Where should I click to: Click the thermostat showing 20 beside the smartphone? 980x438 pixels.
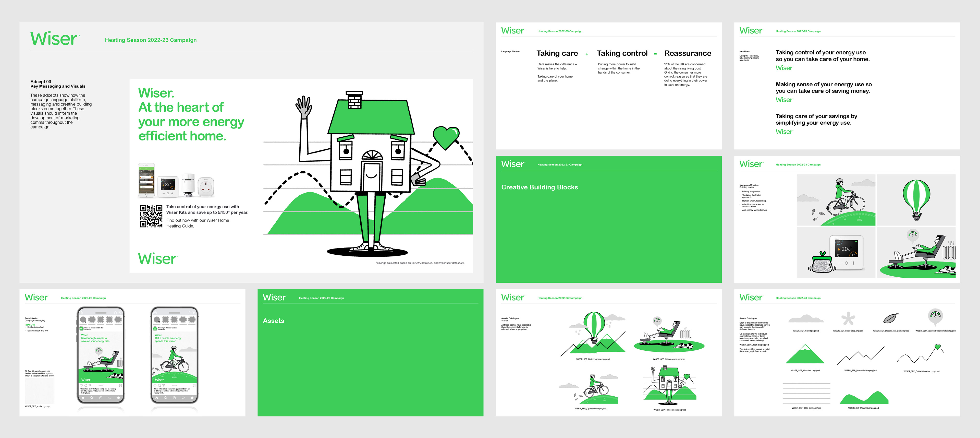[168, 187]
